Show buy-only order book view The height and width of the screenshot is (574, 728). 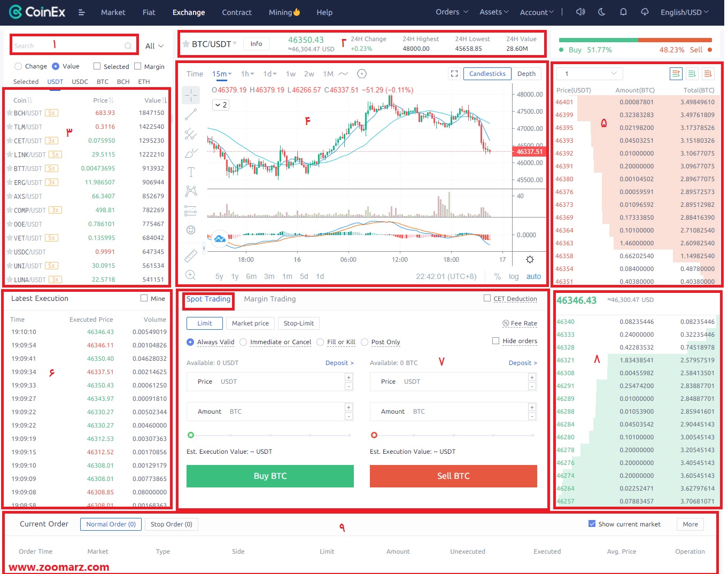click(692, 73)
